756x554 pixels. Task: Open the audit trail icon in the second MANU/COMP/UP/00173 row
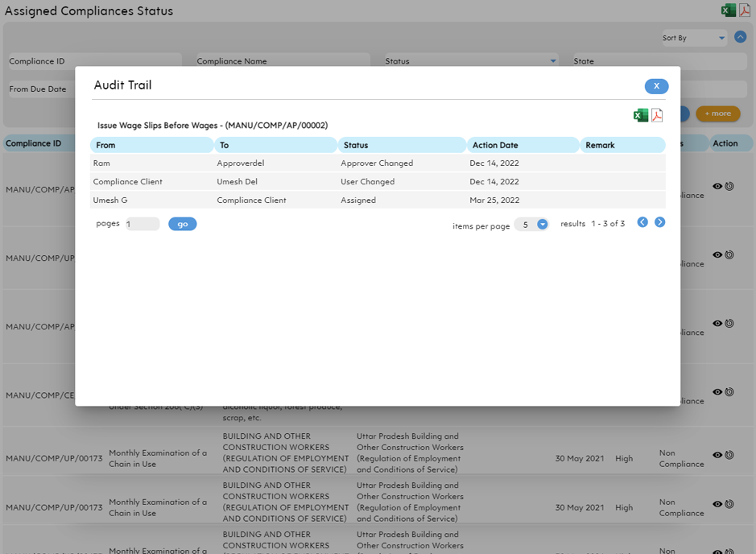click(x=729, y=504)
